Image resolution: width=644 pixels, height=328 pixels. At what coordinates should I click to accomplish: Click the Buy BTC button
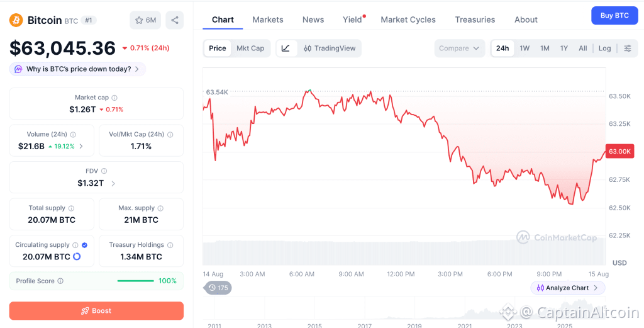pos(614,16)
